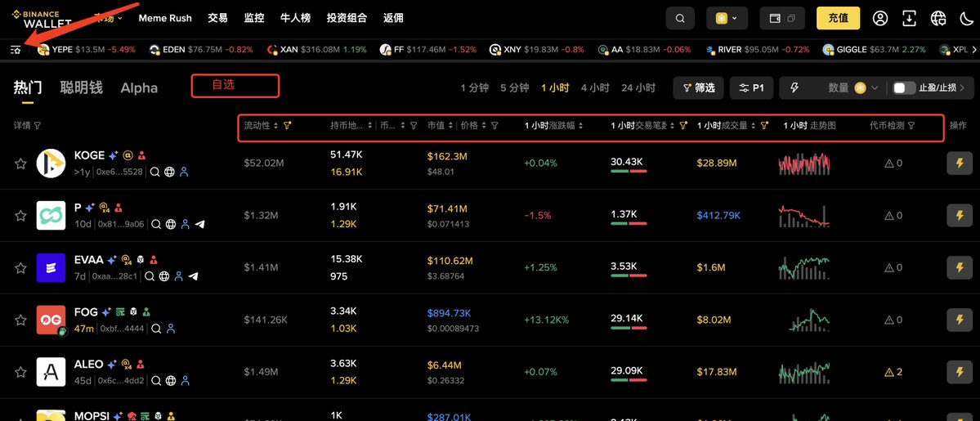980x421 pixels.
Task: Star the ALEO token
Action: coord(20,372)
